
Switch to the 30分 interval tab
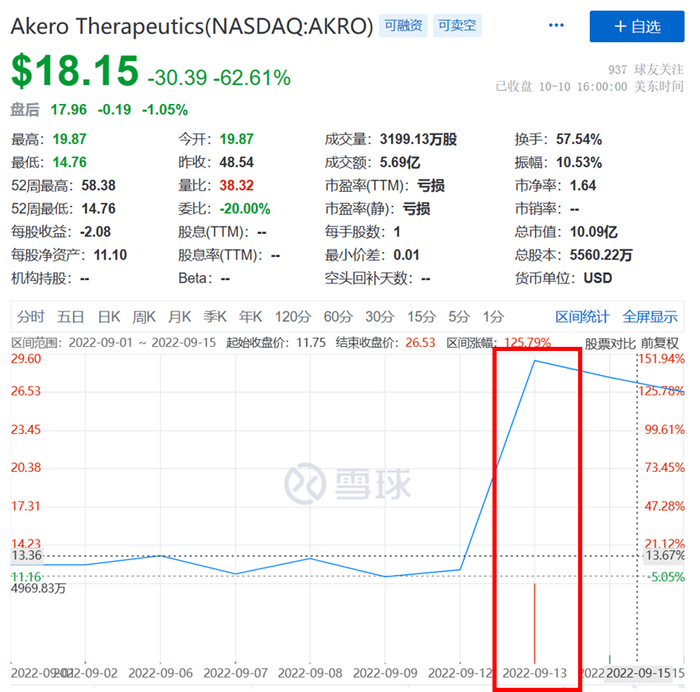click(x=379, y=317)
